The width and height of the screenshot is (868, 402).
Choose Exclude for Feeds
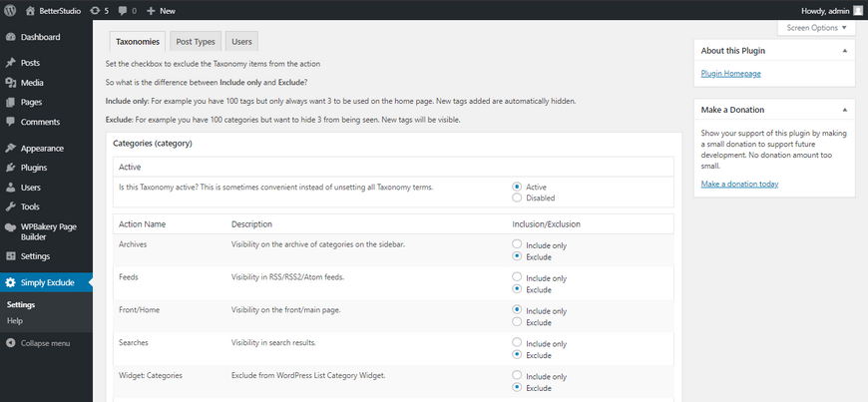pos(517,288)
